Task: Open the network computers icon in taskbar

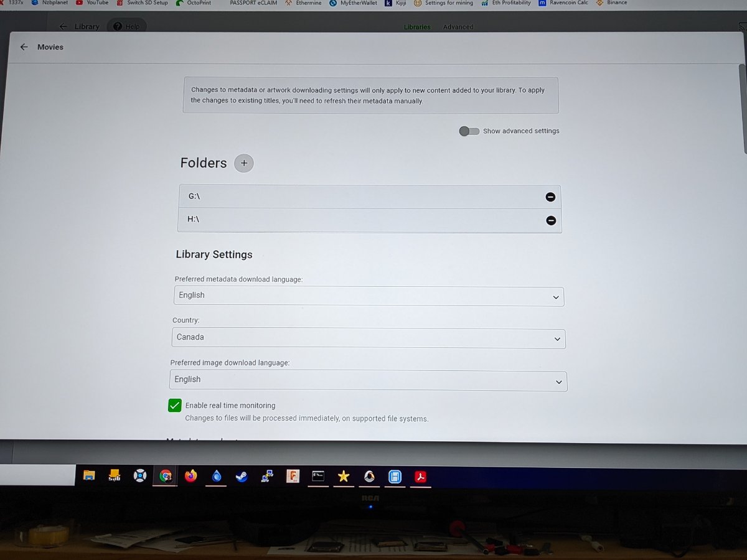Action: point(267,477)
